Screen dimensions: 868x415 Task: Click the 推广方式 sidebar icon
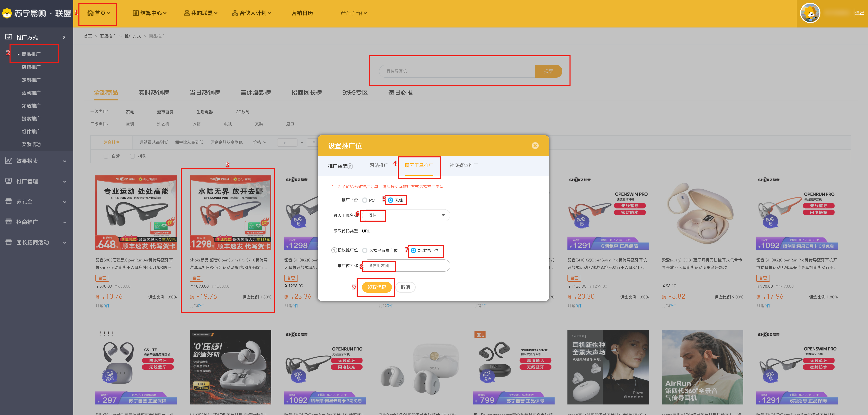pyautogui.click(x=9, y=37)
